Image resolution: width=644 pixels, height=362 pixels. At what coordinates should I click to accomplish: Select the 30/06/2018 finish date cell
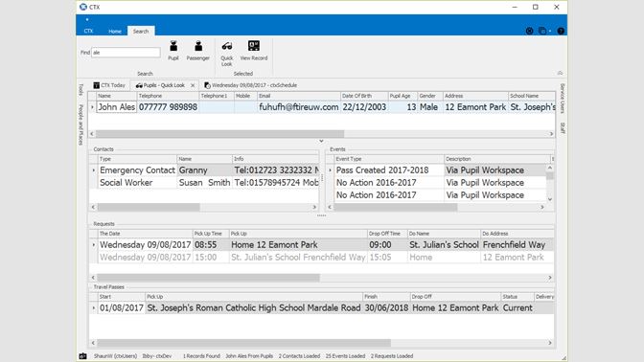[x=386, y=308]
